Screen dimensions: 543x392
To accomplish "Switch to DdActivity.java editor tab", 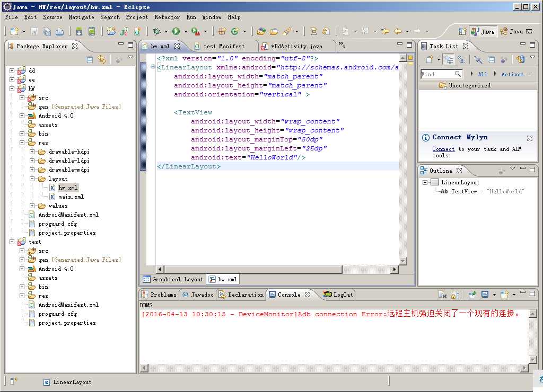I will [297, 46].
